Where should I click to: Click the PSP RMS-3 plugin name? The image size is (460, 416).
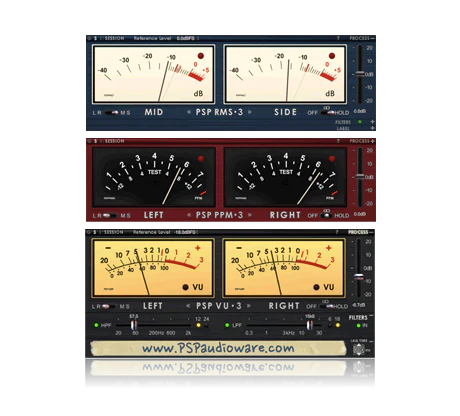pyautogui.click(x=219, y=112)
